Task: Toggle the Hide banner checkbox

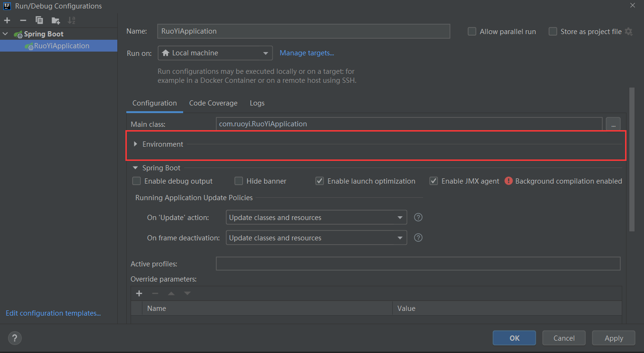Action: 239,181
